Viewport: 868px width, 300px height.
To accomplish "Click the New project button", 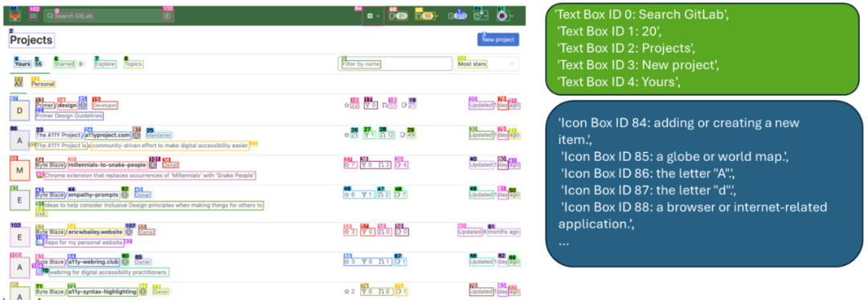I will (x=498, y=39).
